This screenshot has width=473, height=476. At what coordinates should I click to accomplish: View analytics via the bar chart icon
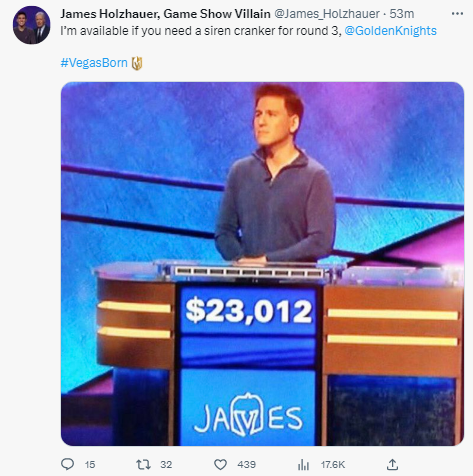click(x=303, y=464)
